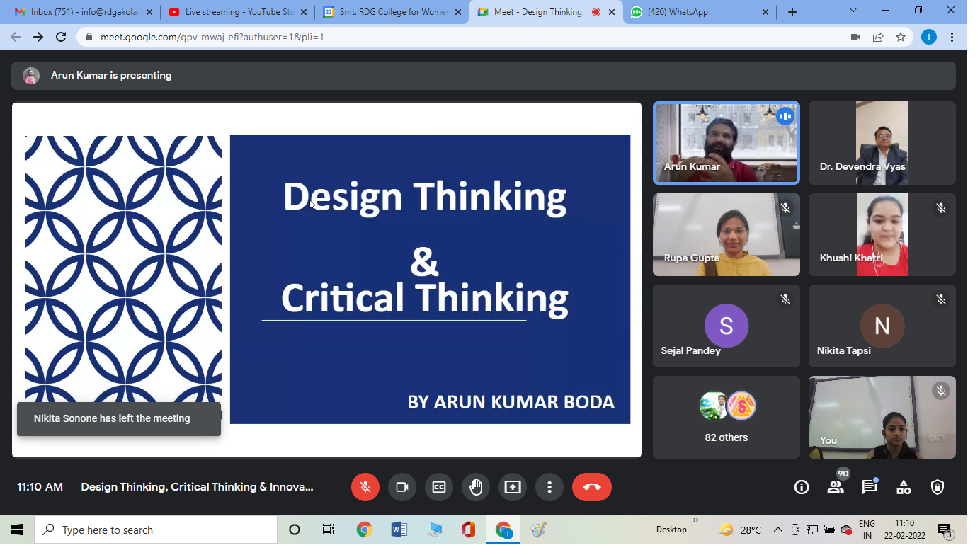Screen dimensions: 980x555
Task: Open more options three-dot menu
Action: [x=549, y=487]
